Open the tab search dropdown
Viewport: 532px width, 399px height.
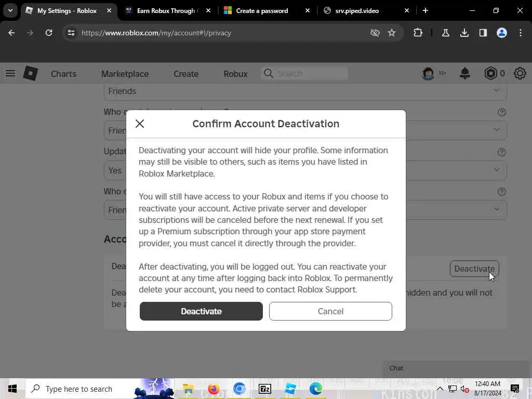pyautogui.click(x=10, y=10)
